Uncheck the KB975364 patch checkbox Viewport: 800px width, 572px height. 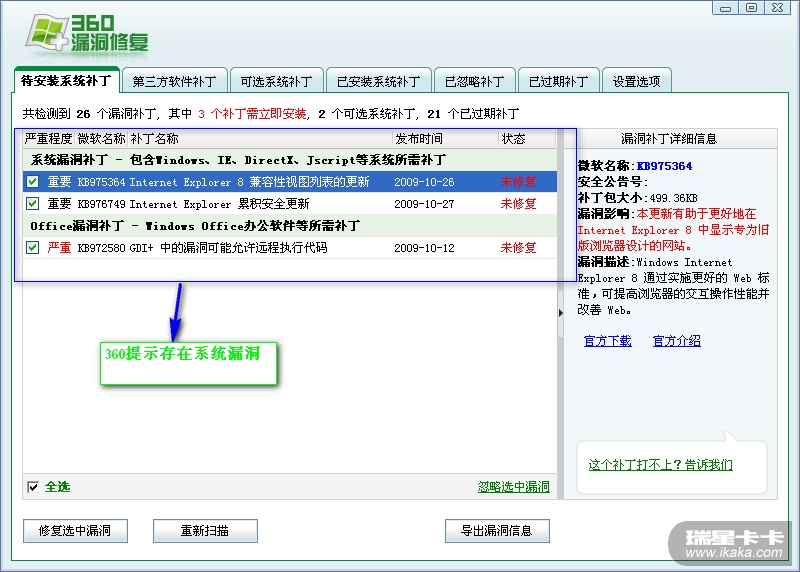[x=33, y=182]
